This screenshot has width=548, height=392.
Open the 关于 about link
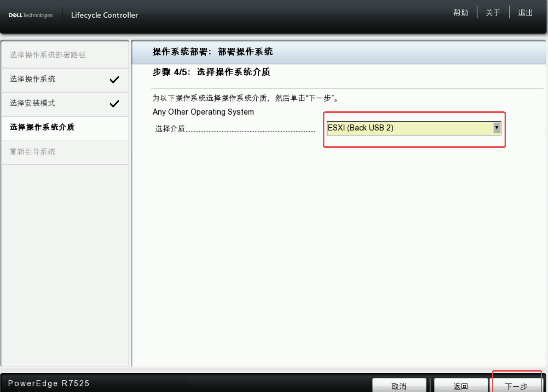click(x=493, y=13)
